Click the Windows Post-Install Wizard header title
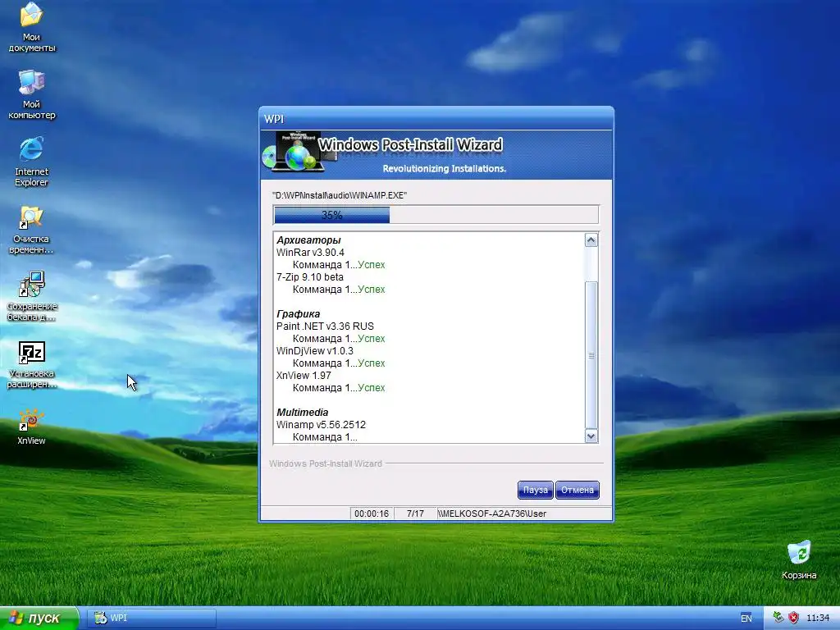This screenshot has height=630, width=840. (410, 144)
